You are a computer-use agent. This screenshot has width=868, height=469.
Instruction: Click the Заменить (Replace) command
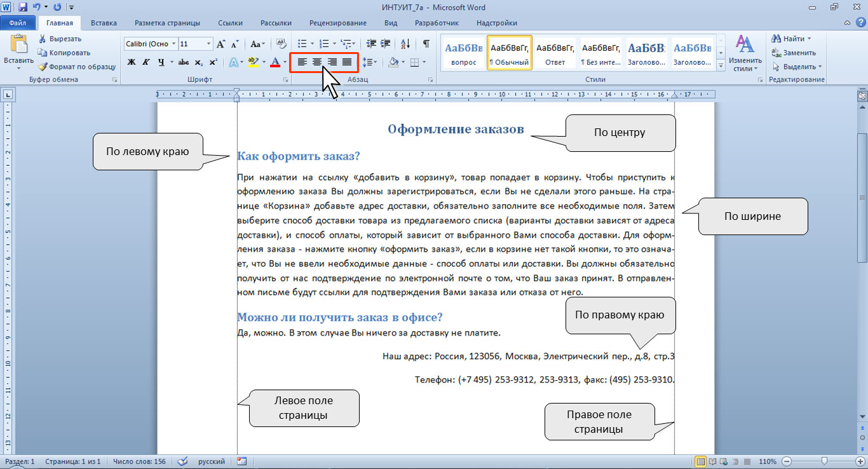click(794, 53)
